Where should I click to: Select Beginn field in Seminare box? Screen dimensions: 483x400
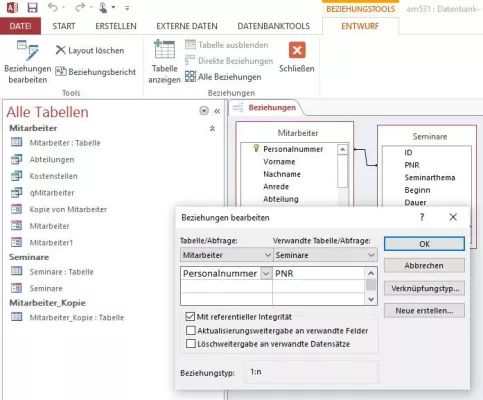(417, 190)
